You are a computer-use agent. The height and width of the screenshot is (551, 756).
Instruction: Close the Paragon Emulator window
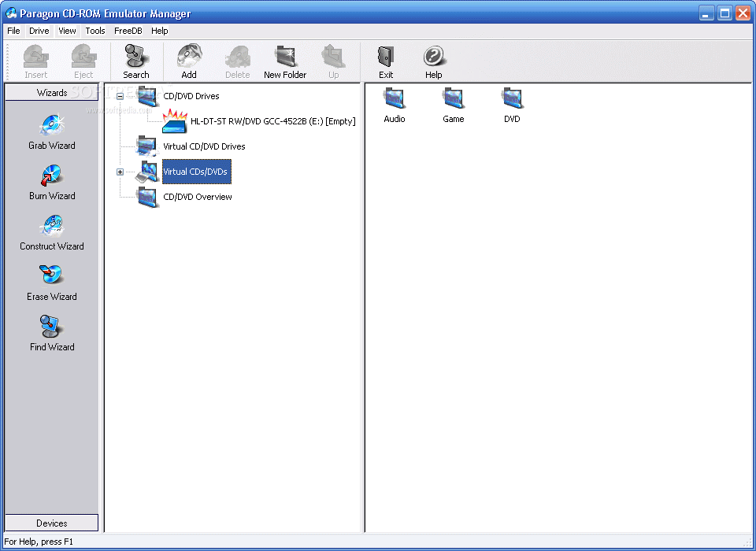pos(743,13)
